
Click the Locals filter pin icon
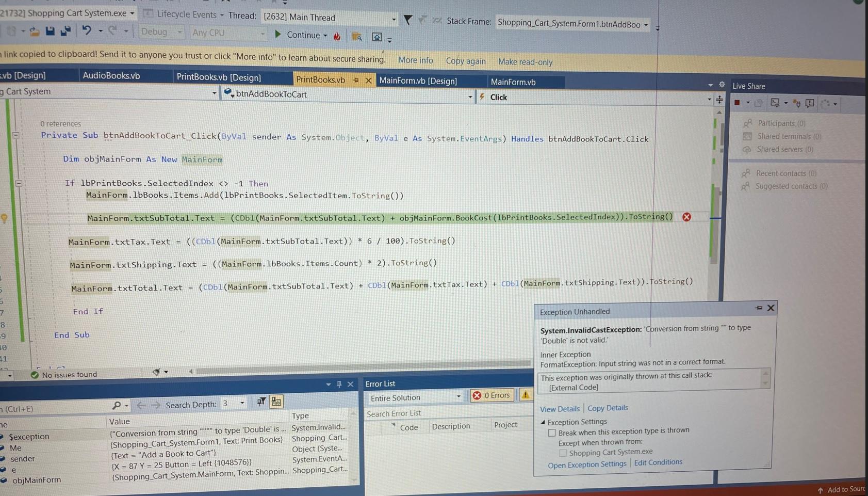[x=261, y=402]
